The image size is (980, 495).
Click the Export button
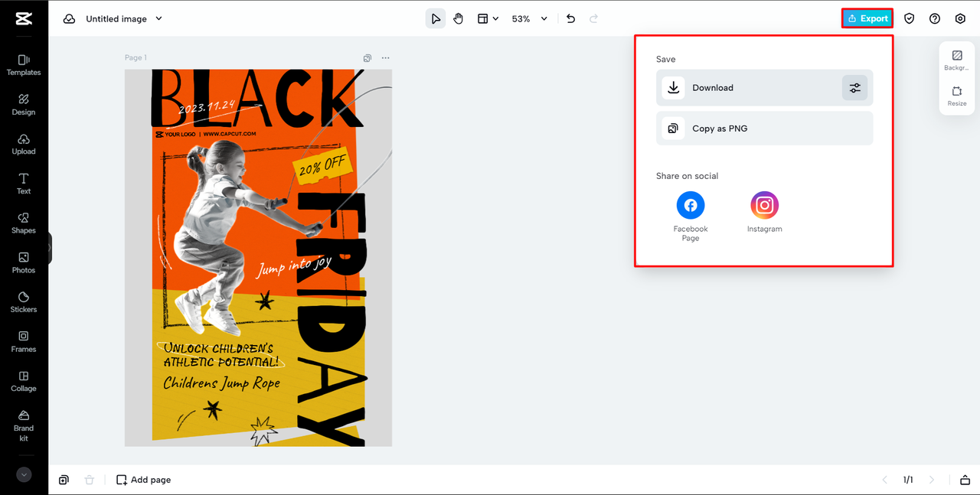pyautogui.click(x=867, y=18)
